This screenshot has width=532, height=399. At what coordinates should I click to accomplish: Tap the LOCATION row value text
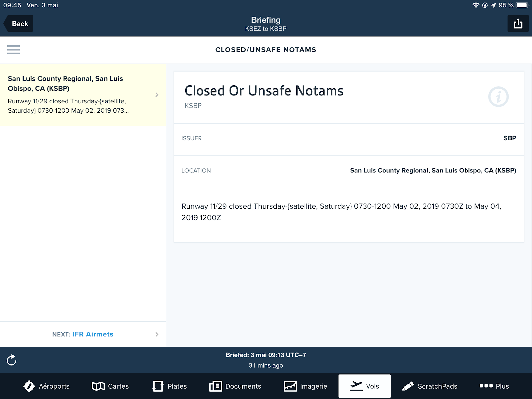433,170
